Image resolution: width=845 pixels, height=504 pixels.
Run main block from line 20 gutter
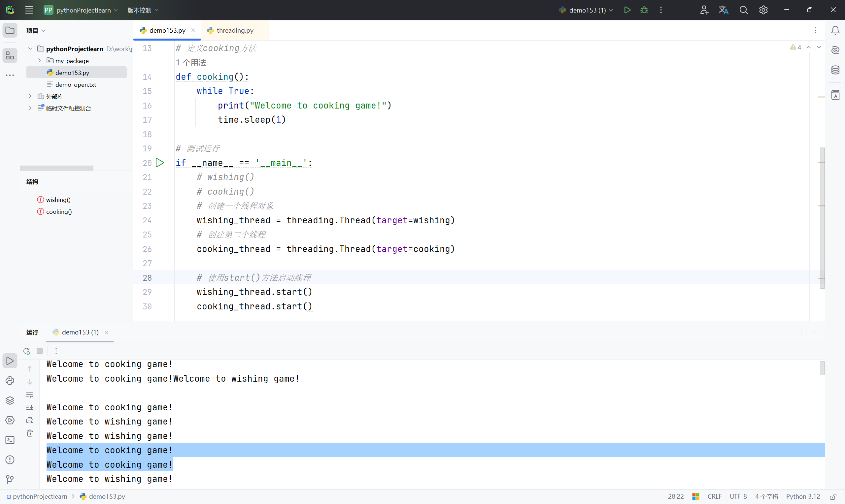pos(160,163)
